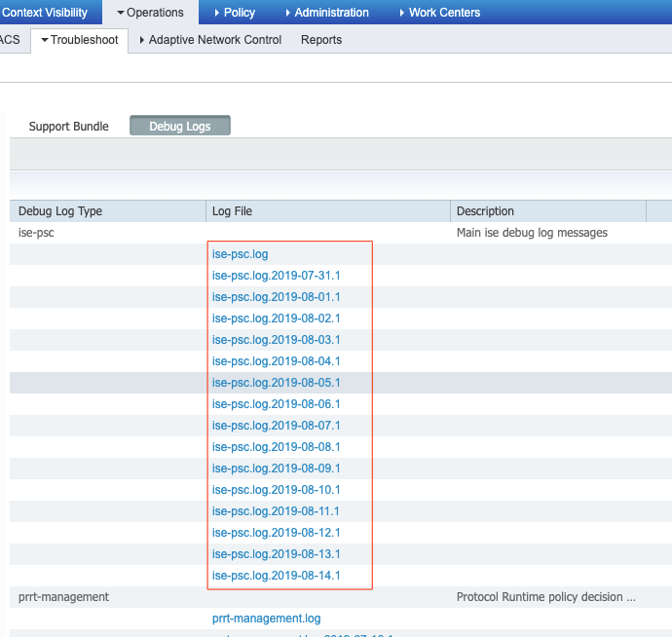Download ise-psc.log.2019-08-10.1
The image size is (672, 637).
(x=276, y=490)
